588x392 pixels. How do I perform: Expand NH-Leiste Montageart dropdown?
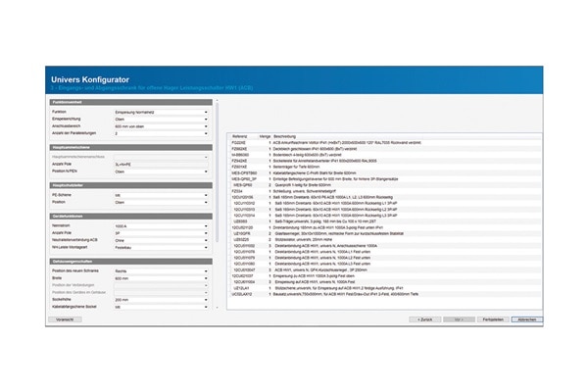161,248
